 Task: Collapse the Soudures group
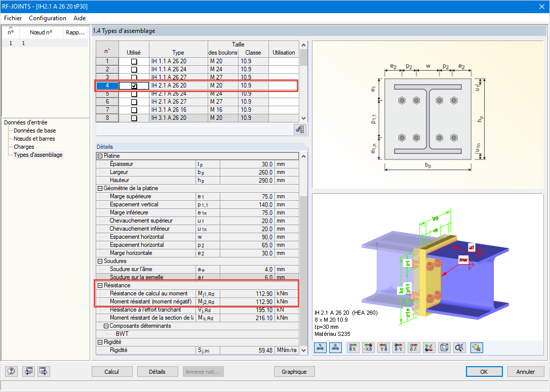tap(100, 262)
